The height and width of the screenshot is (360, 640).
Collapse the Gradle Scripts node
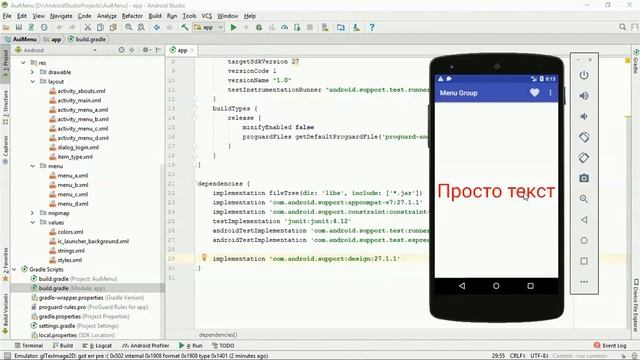click(14, 269)
